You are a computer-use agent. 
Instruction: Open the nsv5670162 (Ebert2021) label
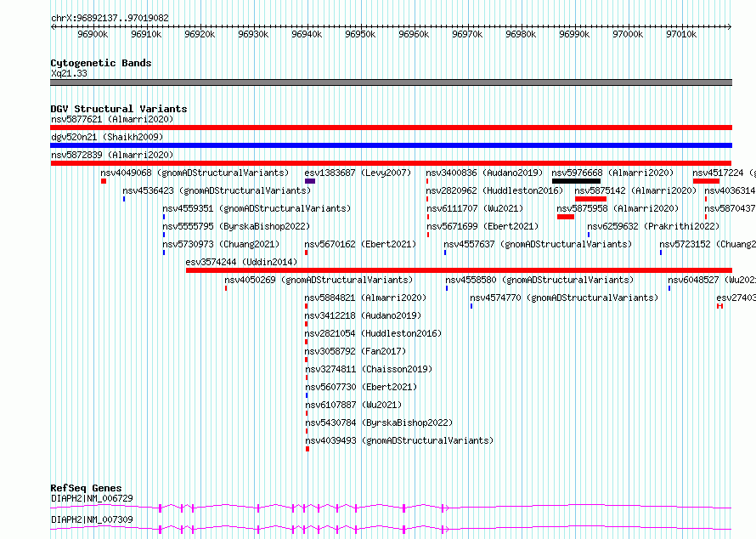coord(360,244)
